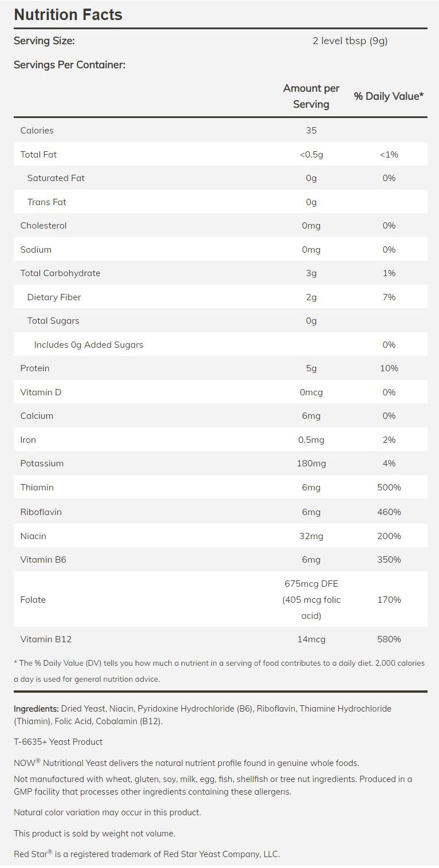
Task: Click the bold Ingredients label
Action: pyautogui.click(x=36, y=709)
